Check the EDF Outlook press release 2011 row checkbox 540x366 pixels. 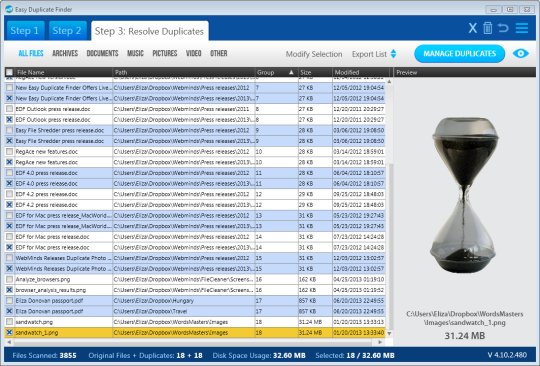9,109
